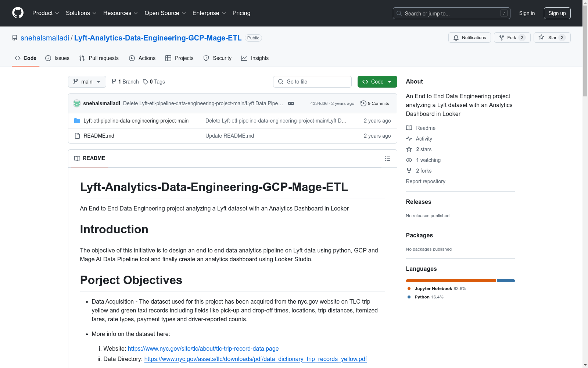Click the magnifier icon in search bar

[399, 13]
